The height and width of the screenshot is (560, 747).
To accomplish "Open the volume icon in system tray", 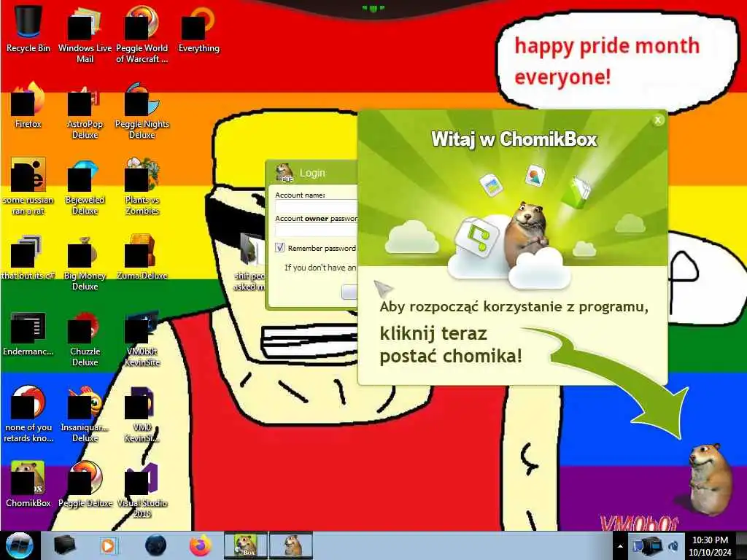I will coord(673,546).
